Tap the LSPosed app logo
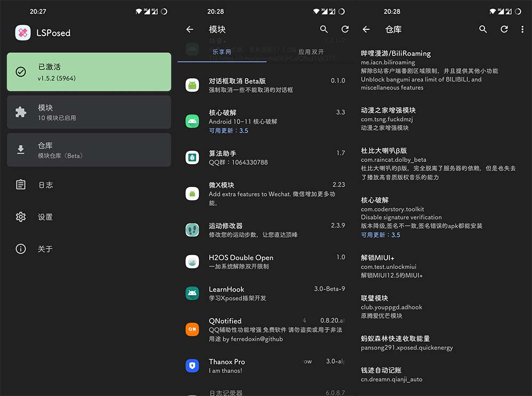This screenshot has height=396, width=532. coord(23,33)
